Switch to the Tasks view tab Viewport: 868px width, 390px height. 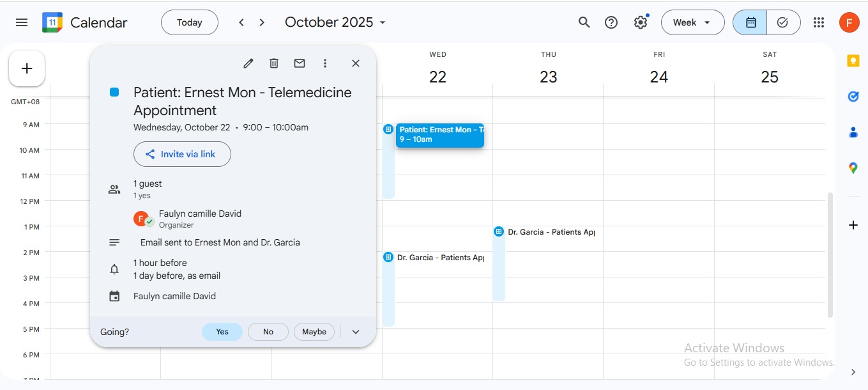[x=783, y=22]
